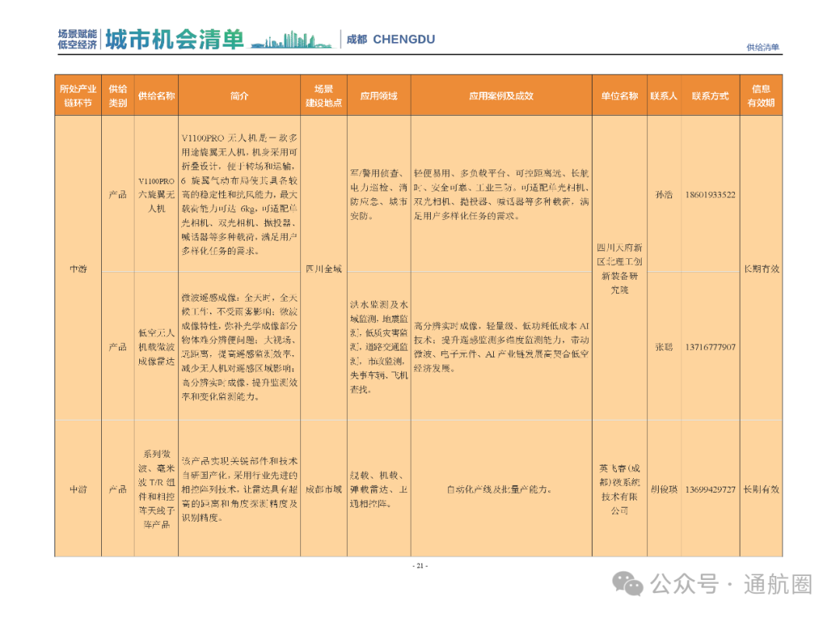Click the 供给清单 label at top right
Viewport: 840px width, 618px height.
(x=763, y=47)
